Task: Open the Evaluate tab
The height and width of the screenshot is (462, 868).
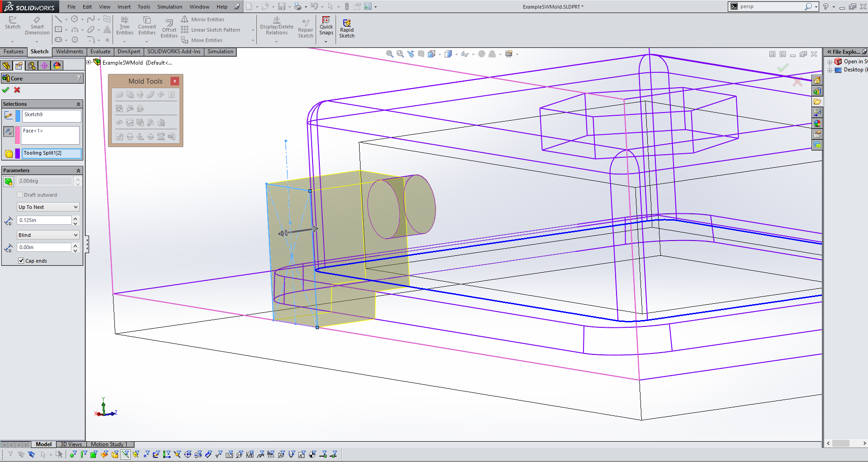Action: pyautogui.click(x=100, y=52)
